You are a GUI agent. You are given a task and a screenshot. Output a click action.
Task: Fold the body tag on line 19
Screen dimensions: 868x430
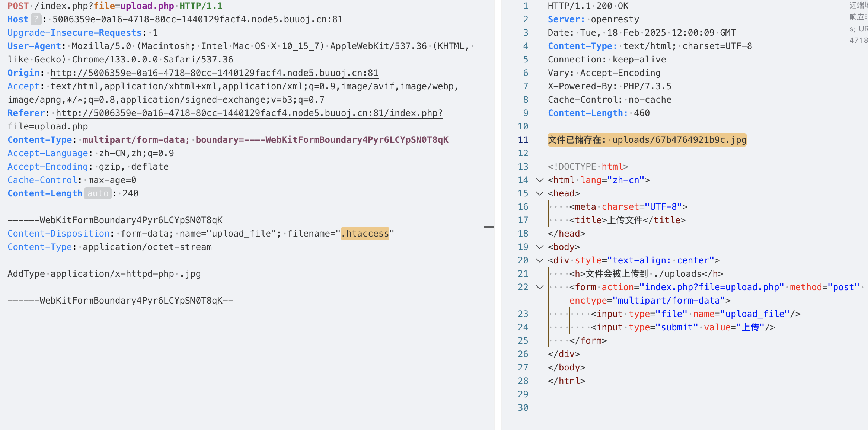[539, 247]
